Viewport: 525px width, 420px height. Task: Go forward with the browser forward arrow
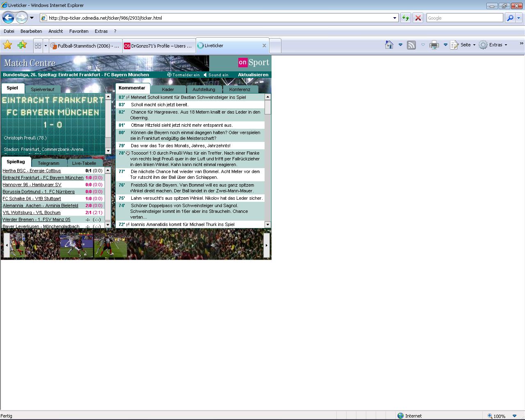pos(22,18)
